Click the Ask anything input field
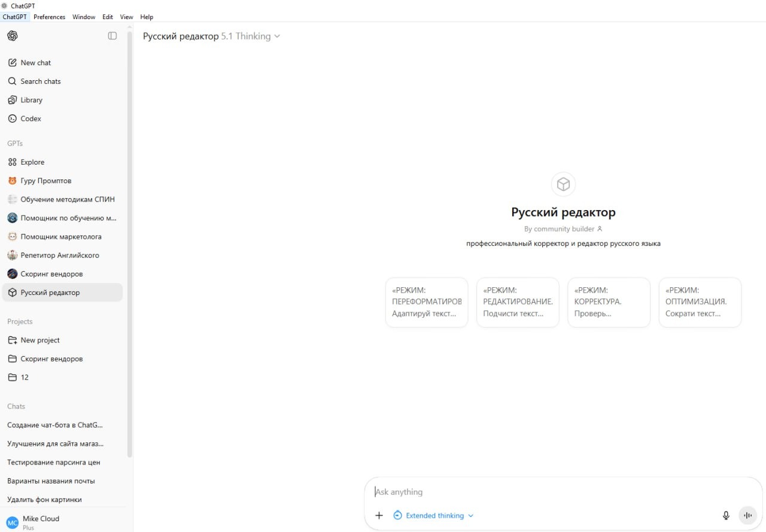Image resolution: width=766 pixels, height=532 pixels. click(x=539, y=492)
